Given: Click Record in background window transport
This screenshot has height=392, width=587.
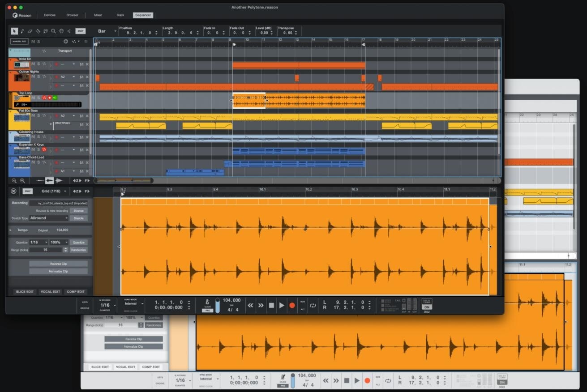Looking at the screenshot, I should tap(367, 380).
